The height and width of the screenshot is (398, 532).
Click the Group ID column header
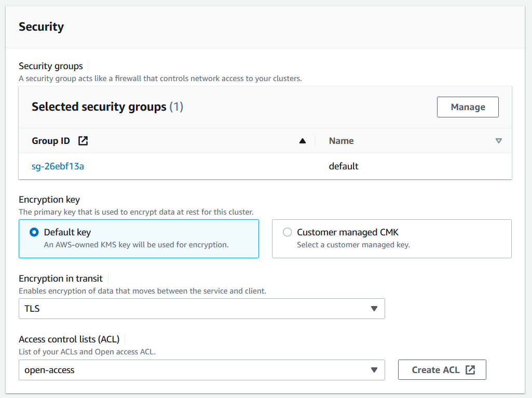click(51, 141)
